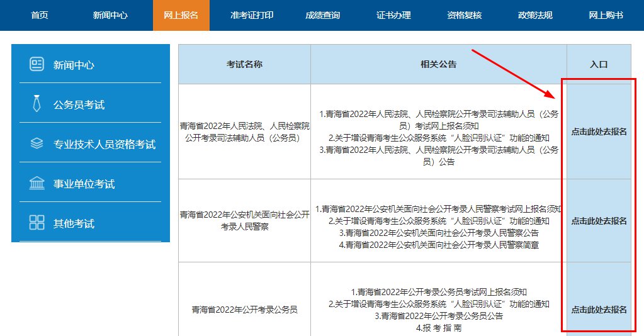Select the highlighted 网上报名 tab
Screen dimensions: 644x336
(x=181, y=15)
